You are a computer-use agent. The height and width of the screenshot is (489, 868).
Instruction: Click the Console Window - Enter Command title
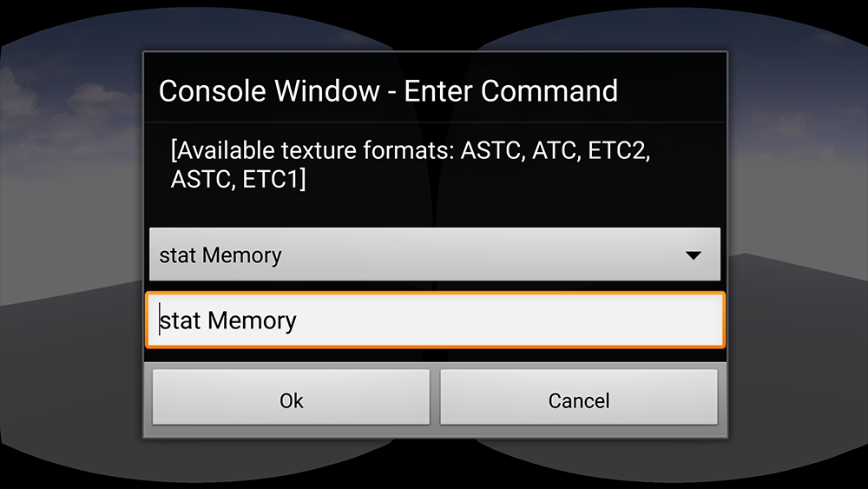pyautogui.click(x=388, y=91)
